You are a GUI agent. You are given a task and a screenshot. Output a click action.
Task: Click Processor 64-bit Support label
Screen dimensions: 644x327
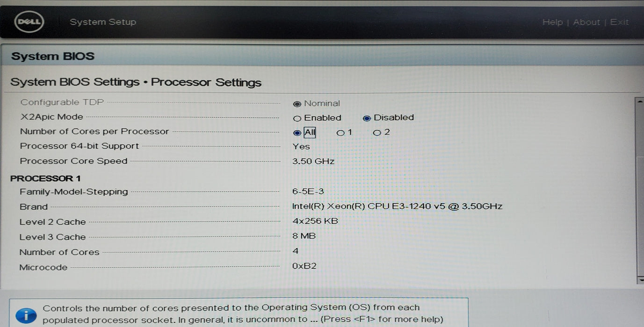click(80, 146)
